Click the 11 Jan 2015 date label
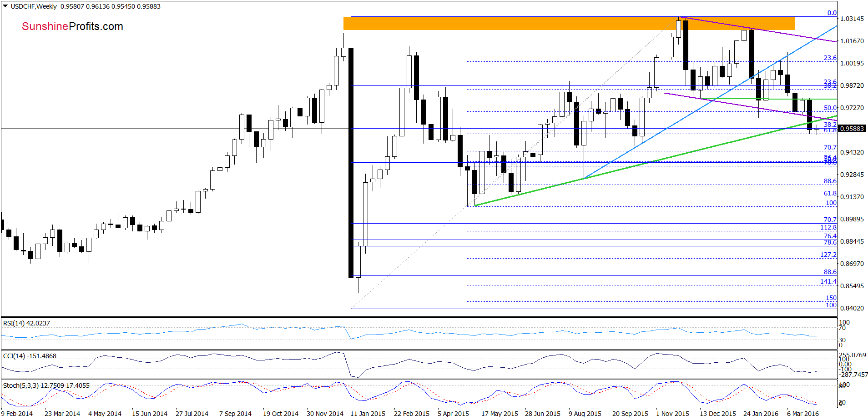This screenshot has width=868, height=420. pyautogui.click(x=368, y=414)
